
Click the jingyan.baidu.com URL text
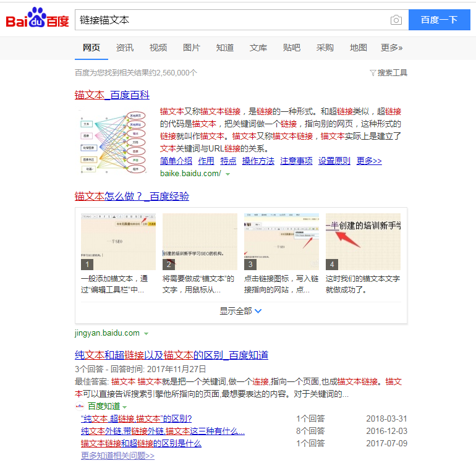[x=107, y=333]
